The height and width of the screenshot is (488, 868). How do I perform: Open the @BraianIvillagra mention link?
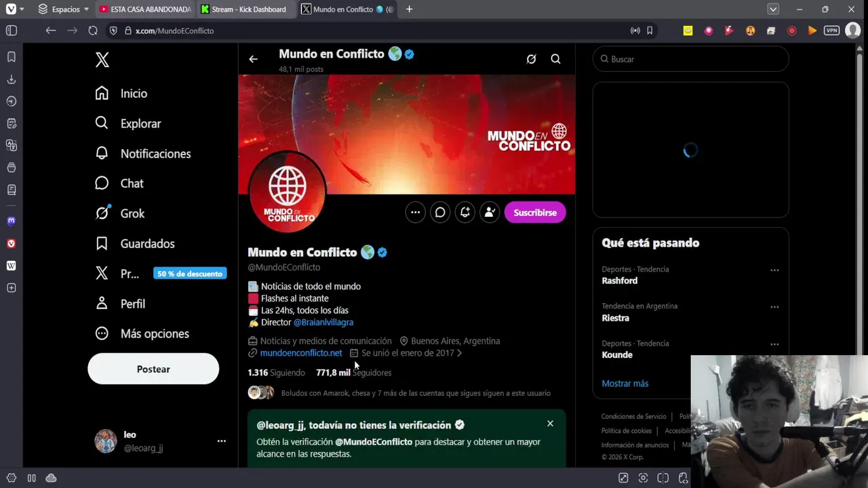point(323,323)
